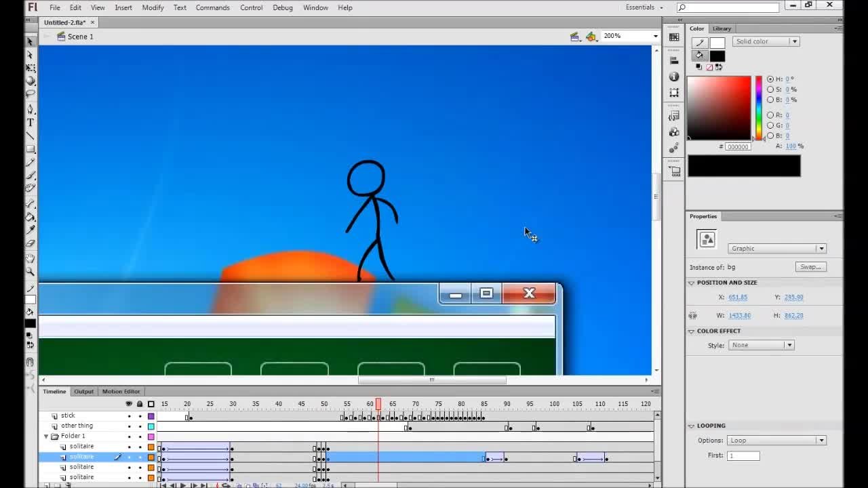
Task: Open the Modify menu
Action: 153,7
